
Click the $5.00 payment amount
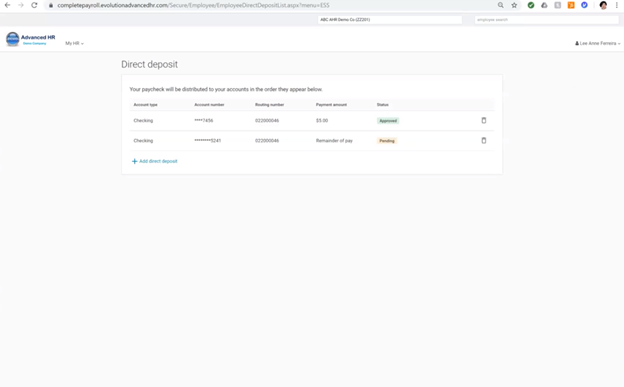pos(322,120)
